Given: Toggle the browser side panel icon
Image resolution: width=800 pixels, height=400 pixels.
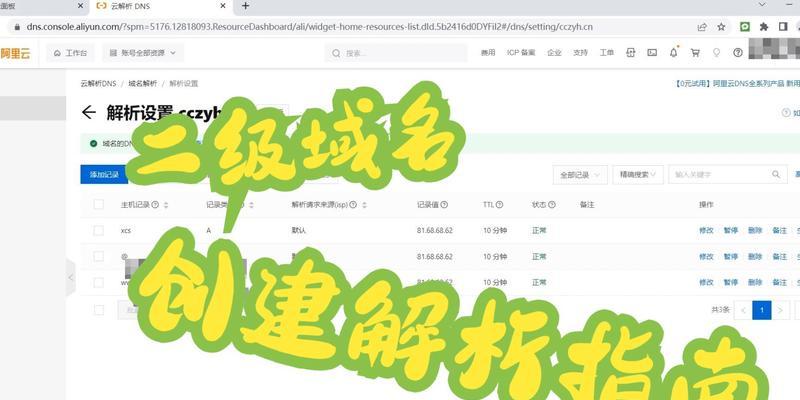Looking at the screenshot, I should (x=783, y=27).
